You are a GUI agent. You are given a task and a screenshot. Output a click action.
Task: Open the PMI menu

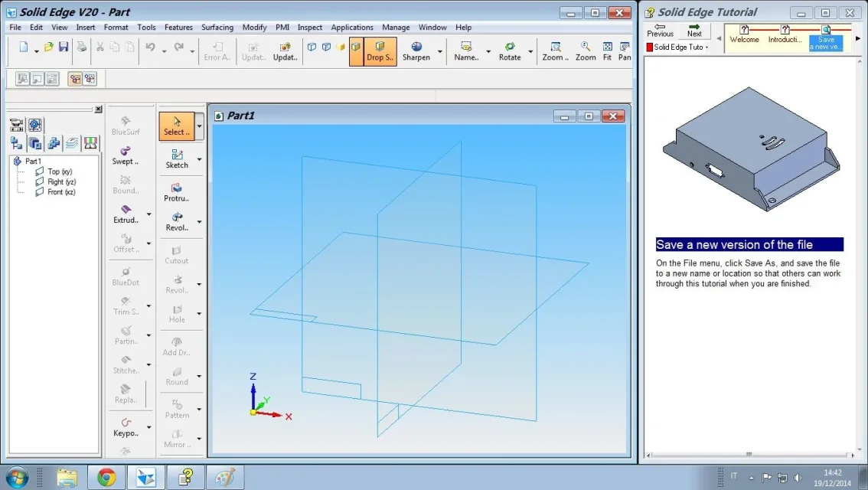(x=282, y=27)
